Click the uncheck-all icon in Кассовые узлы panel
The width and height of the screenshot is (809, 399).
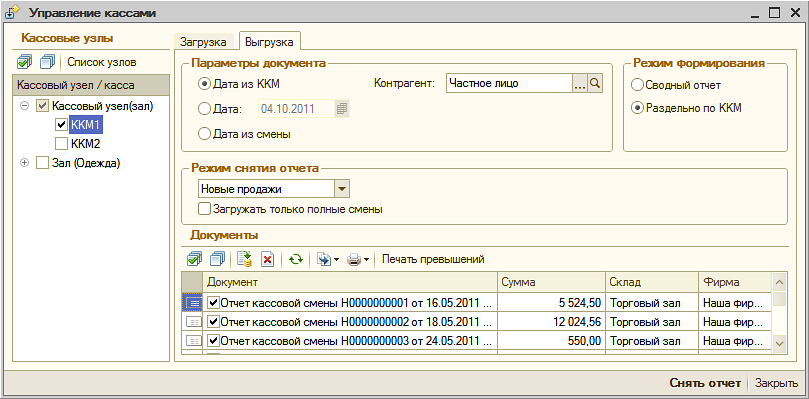tap(47, 62)
